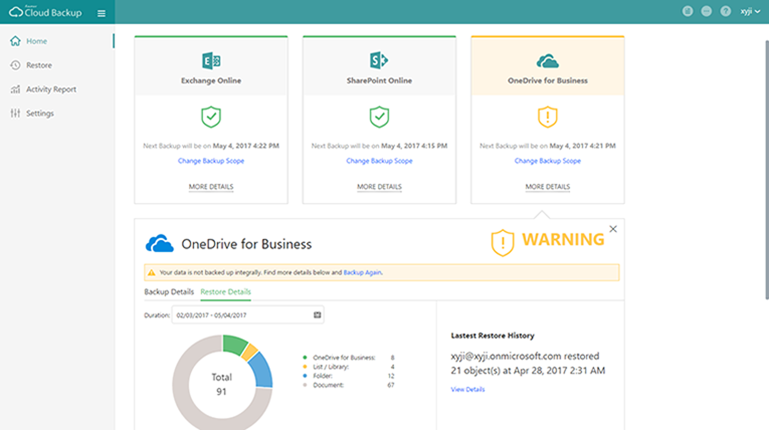Click the Backup Again link

point(362,273)
